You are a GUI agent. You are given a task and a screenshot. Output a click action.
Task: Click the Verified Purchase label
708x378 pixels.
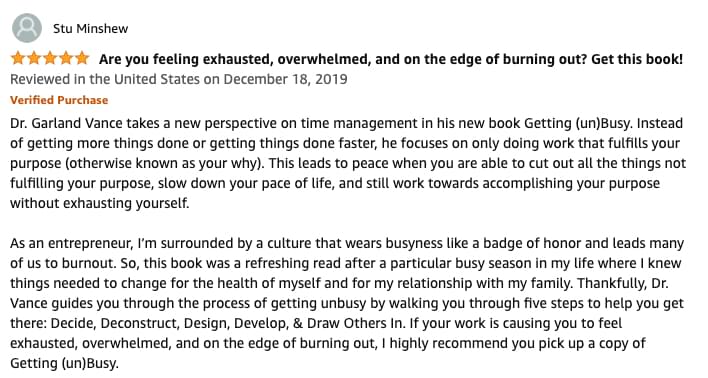(x=59, y=100)
